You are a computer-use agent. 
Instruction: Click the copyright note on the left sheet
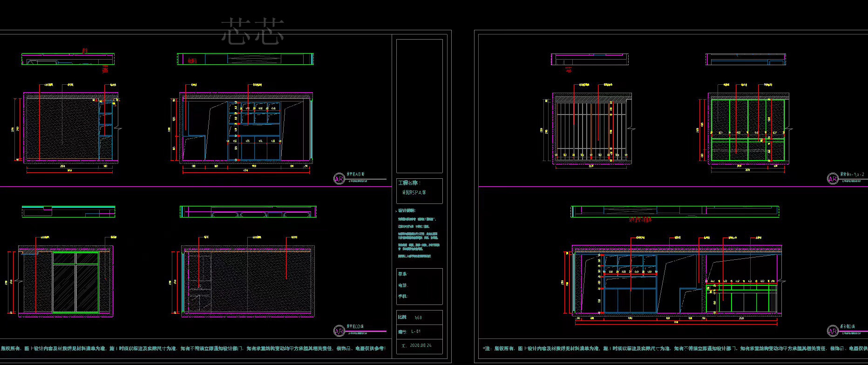pos(193,348)
